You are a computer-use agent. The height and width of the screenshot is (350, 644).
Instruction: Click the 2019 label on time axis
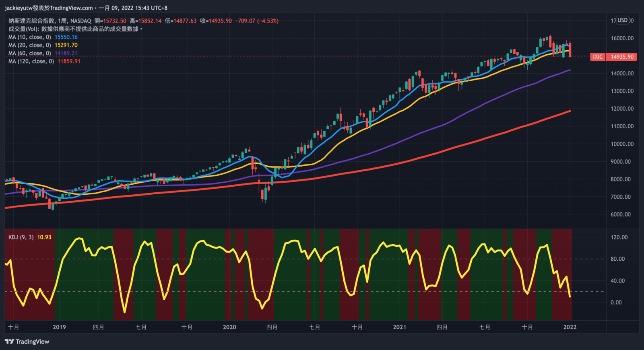pyautogui.click(x=59, y=327)
